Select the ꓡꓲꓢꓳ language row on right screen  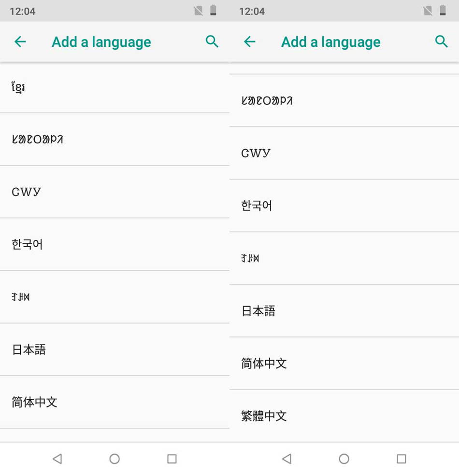pos(344,100)
